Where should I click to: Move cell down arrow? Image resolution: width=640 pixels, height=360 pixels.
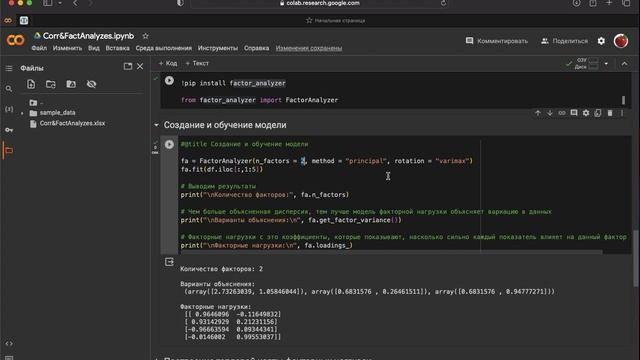point(550,113)
